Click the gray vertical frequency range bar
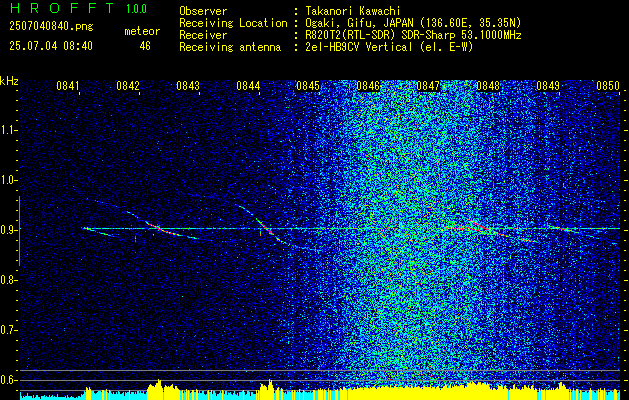629x400 pixels. pyautogui.click(x=19, y=231)
